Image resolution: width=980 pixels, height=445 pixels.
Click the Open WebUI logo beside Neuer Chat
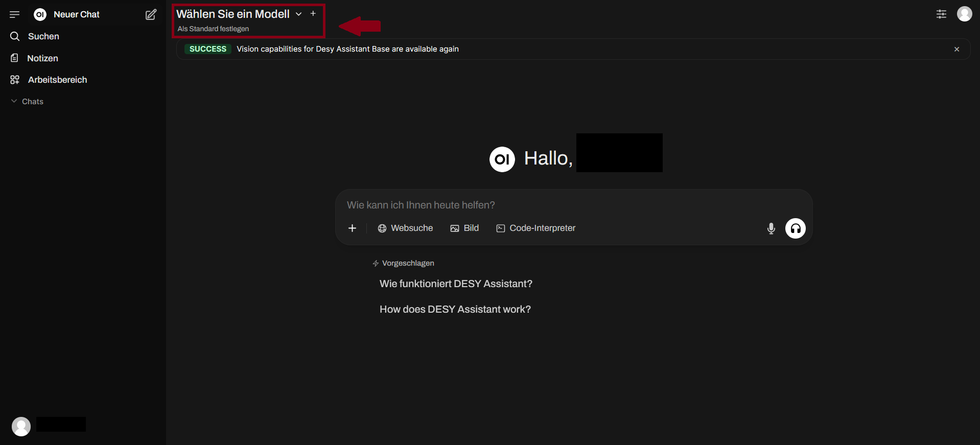point(40,14)
